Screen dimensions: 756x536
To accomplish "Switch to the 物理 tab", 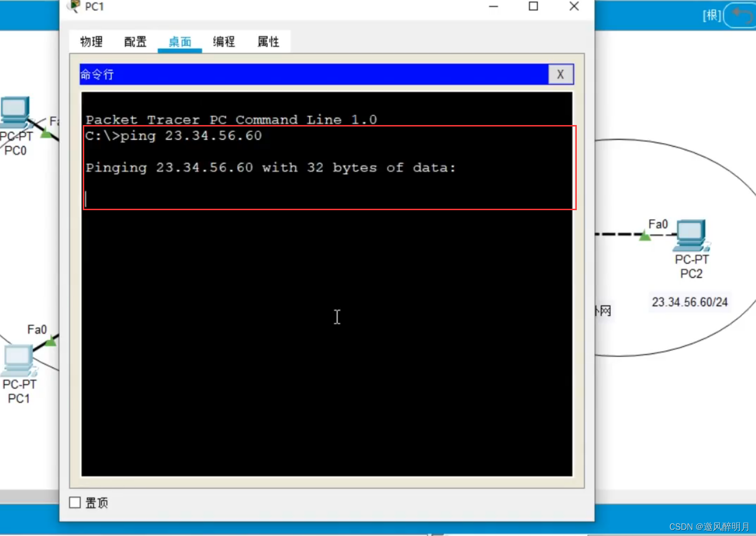I will point(91,42).
